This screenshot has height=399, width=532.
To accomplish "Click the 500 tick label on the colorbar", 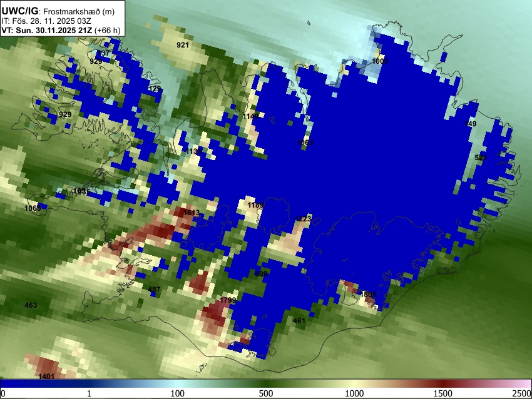I will click(265, 393).
